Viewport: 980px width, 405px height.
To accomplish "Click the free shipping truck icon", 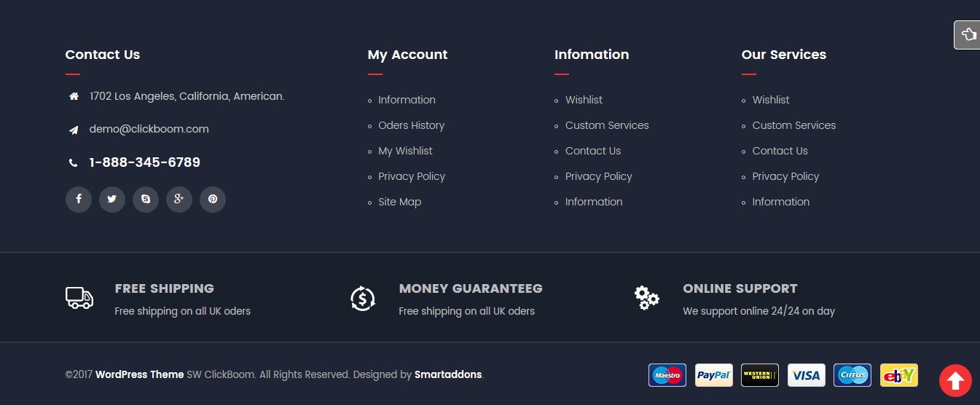I will tap(79, 298).
